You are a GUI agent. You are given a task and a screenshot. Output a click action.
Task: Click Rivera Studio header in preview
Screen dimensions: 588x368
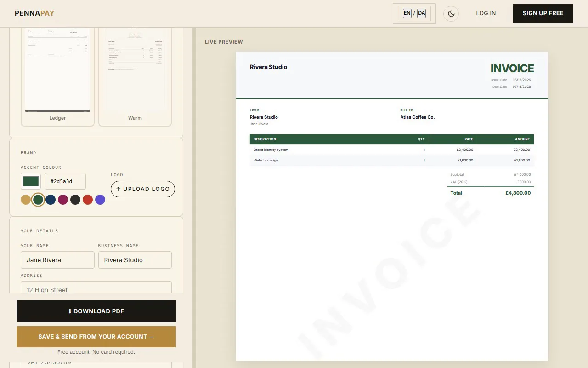268,67
